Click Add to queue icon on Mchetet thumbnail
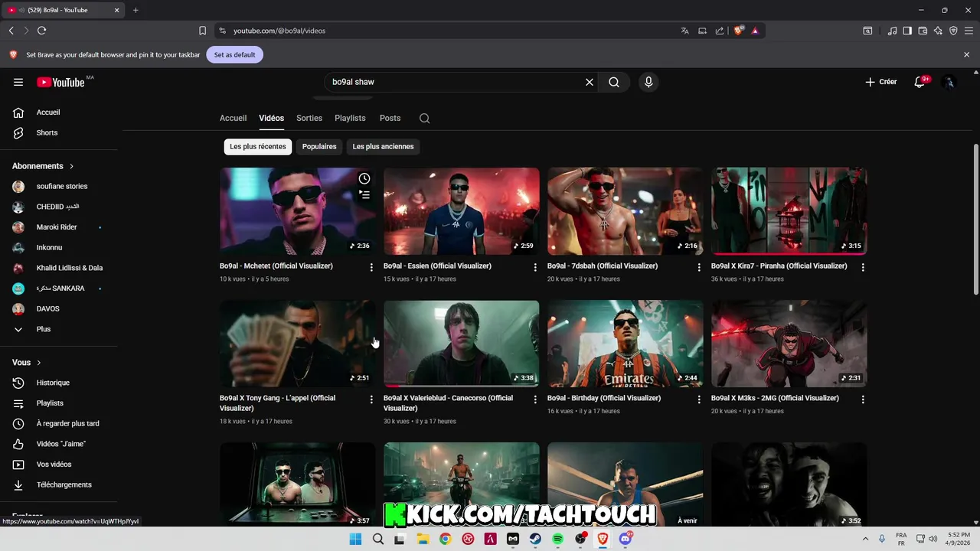This screenshot has width=980, height=551. (x=364, y=194)
